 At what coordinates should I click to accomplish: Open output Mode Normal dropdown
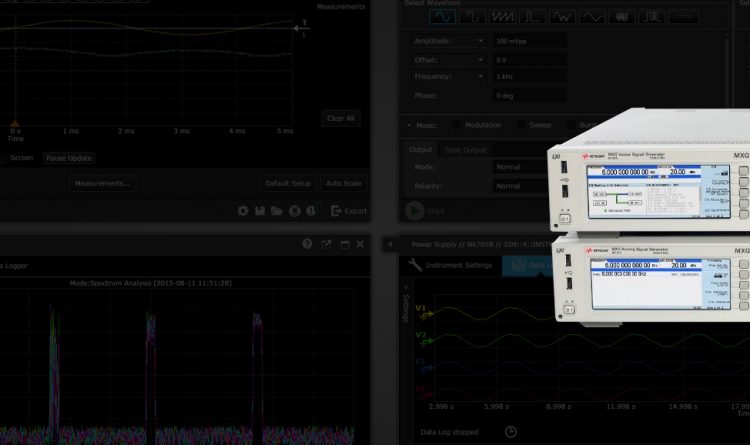click(521, 167)
